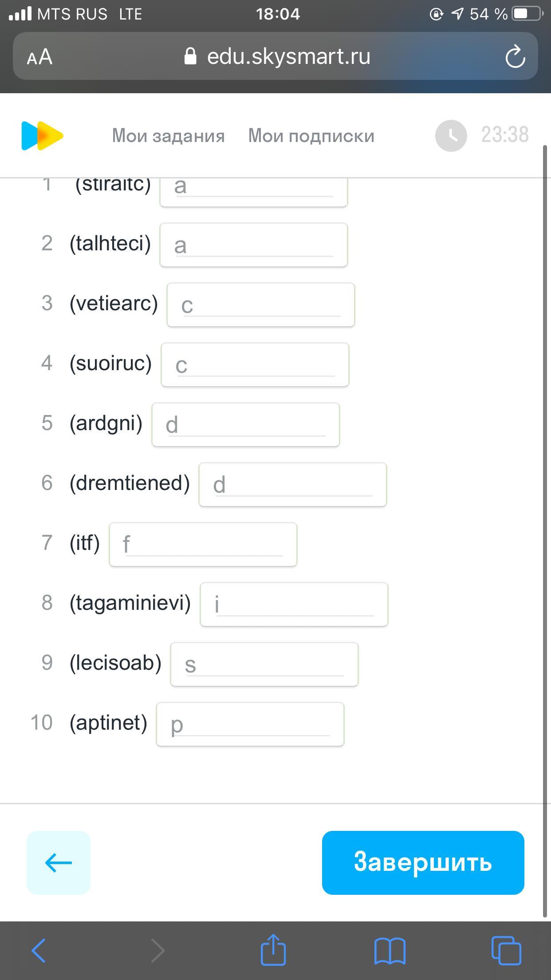Focus the answer field for (talhteci)

tap(254, 245)
